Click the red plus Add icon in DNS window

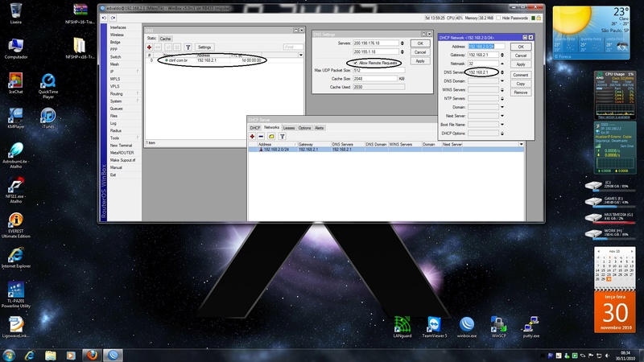pyautogui.click(x=150, y=47)
